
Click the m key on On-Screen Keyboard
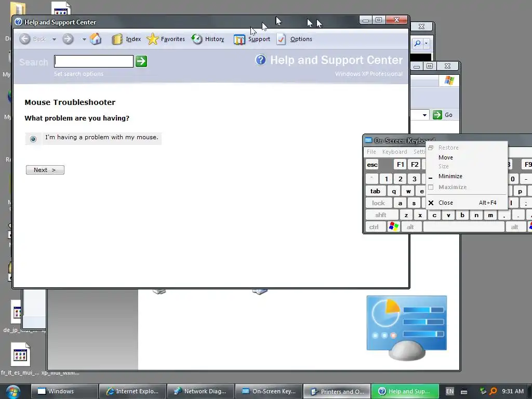490,215
